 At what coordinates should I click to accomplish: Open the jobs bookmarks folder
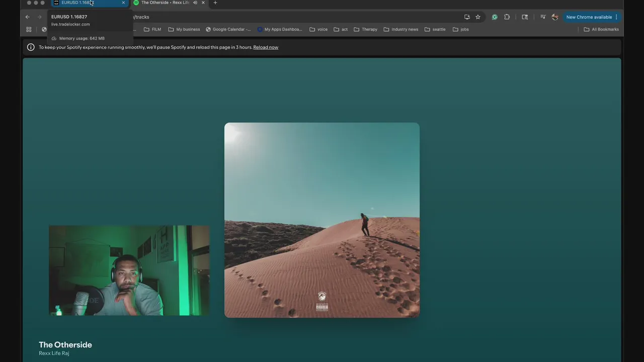[461, 29]
